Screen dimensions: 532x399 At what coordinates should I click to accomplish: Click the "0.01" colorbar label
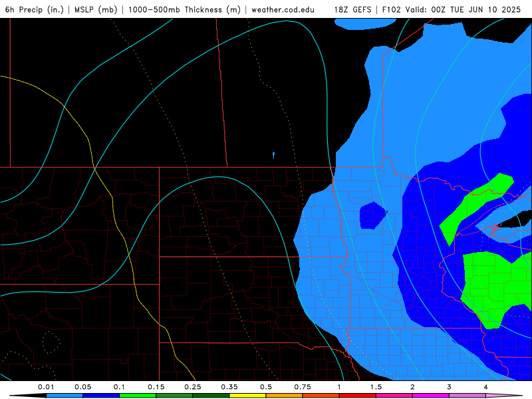[x=46, y=387]
